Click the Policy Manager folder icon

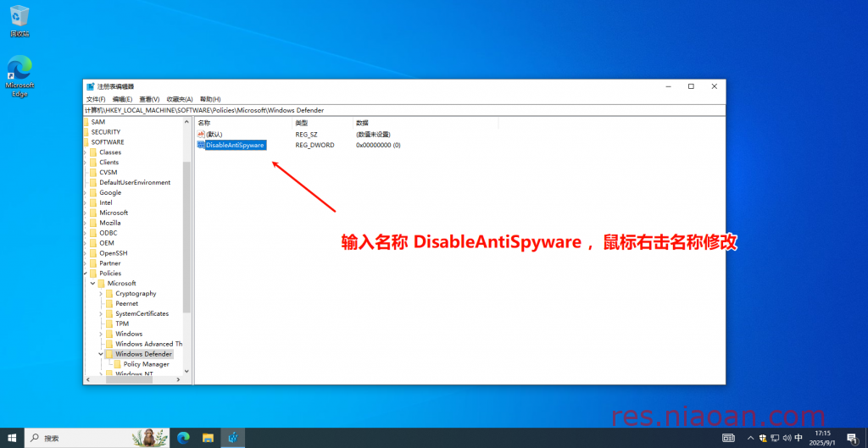point(117,364)
